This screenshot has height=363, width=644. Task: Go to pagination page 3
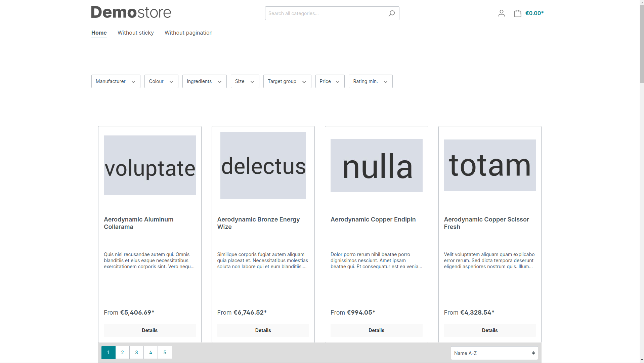pos(137,352)
